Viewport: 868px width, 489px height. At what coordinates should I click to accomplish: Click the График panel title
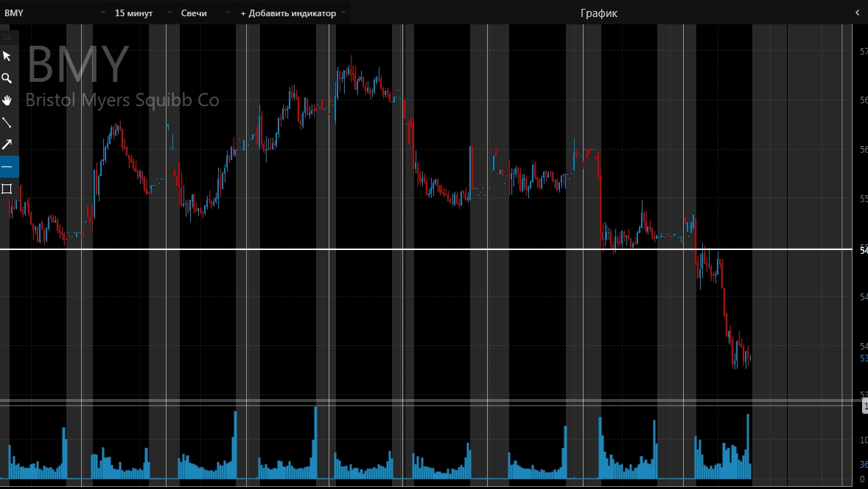point(598,13)
